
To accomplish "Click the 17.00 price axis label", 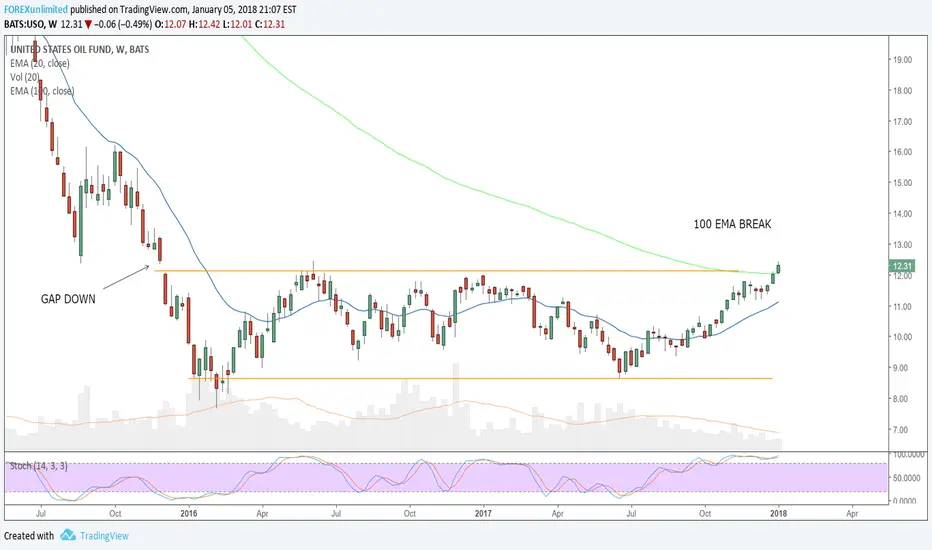I will (902, 121).
